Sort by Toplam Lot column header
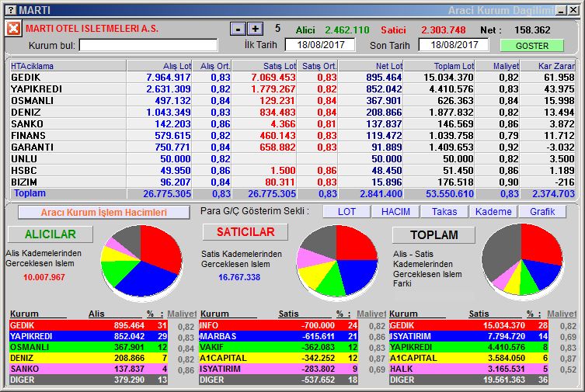Screen dimensions: 585x392 439,66
